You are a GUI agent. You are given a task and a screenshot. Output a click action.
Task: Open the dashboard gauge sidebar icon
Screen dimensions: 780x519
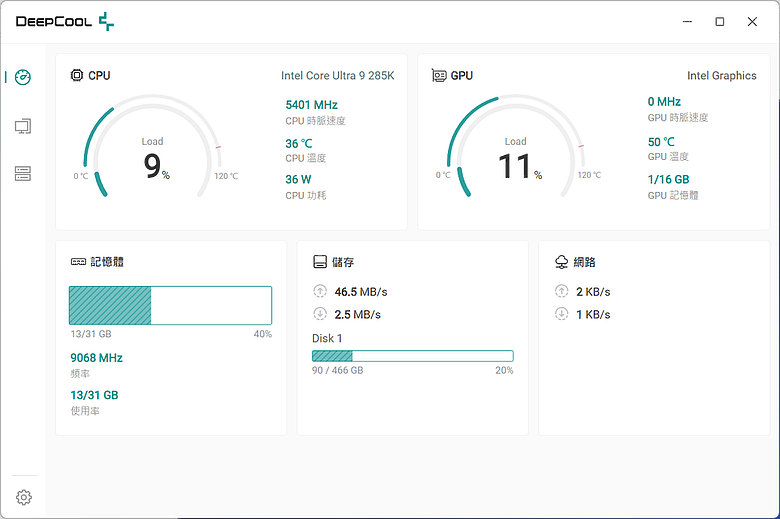click(x=23, y=77)
